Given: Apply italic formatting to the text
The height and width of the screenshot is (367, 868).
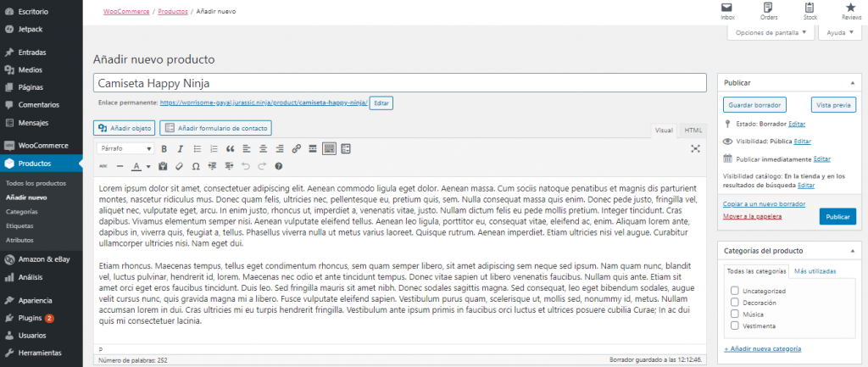Looking at the screenshot, I should point(180,148).
